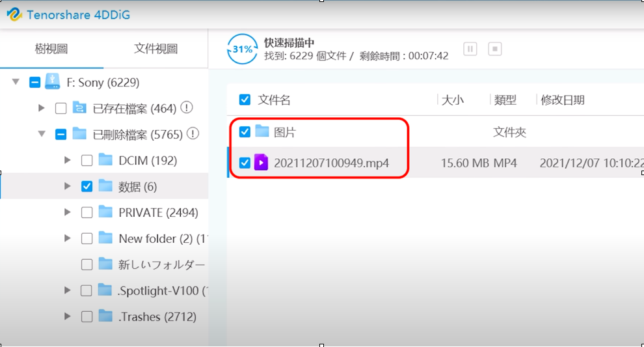The image size is (644, 347).
Task: Switch to the 樹視圖 tab
Action: point(51,49)
